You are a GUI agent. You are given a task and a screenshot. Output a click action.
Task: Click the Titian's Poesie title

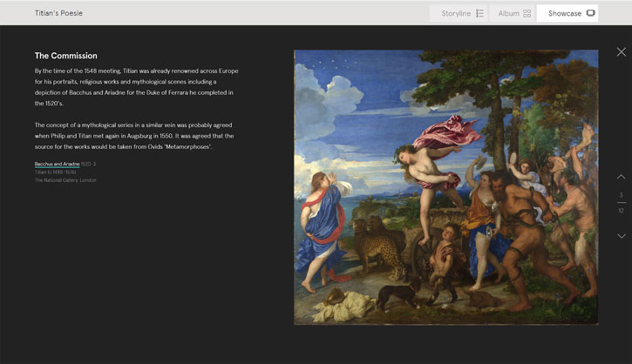(58, 13)
